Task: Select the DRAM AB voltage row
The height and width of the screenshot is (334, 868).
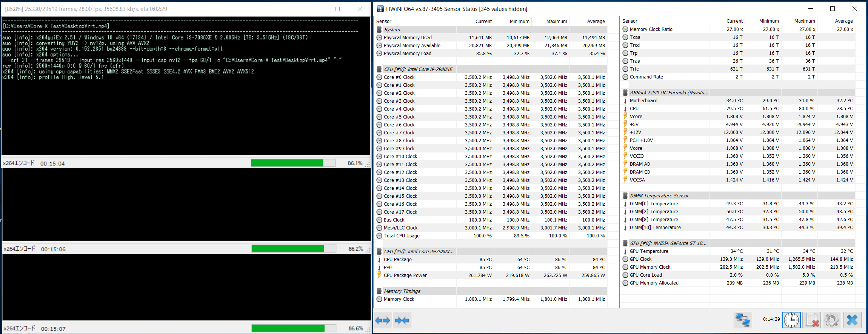Action: coord(738,164)
